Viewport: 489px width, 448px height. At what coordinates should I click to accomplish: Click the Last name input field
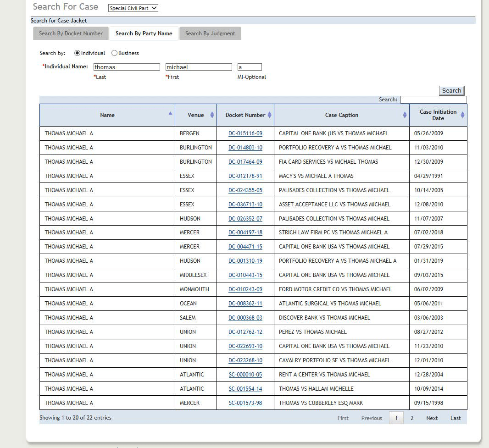(x=127, y=67)
